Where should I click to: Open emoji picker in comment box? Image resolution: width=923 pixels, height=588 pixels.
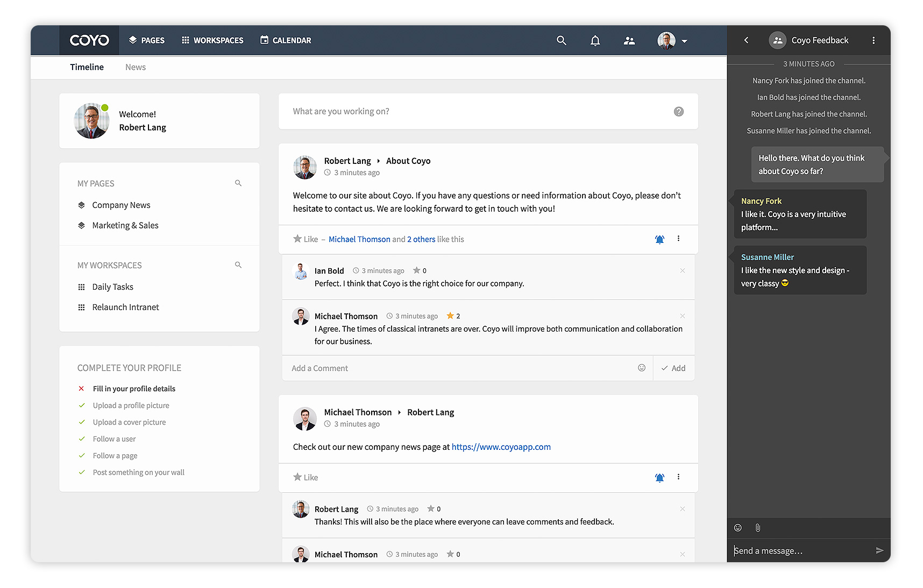(641, 368)
